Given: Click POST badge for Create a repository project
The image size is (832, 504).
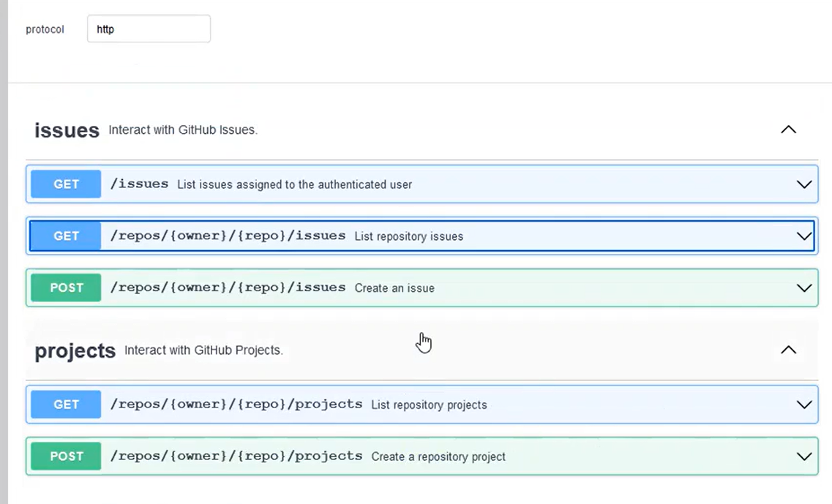Looking at the screenshot, I should 66,456.
